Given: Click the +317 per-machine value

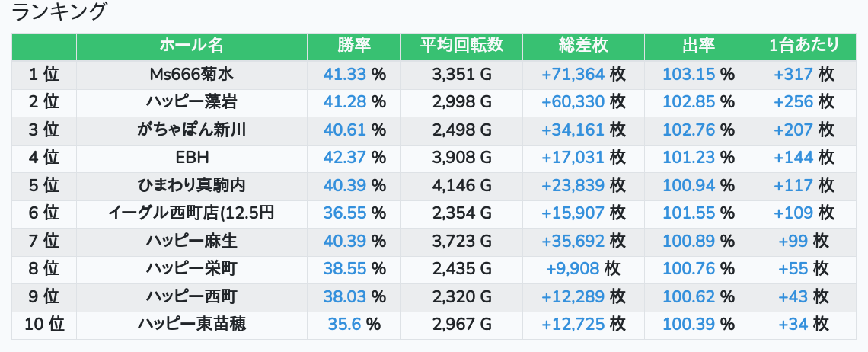Looking at the screenshot, I should [x=793, y=74].
